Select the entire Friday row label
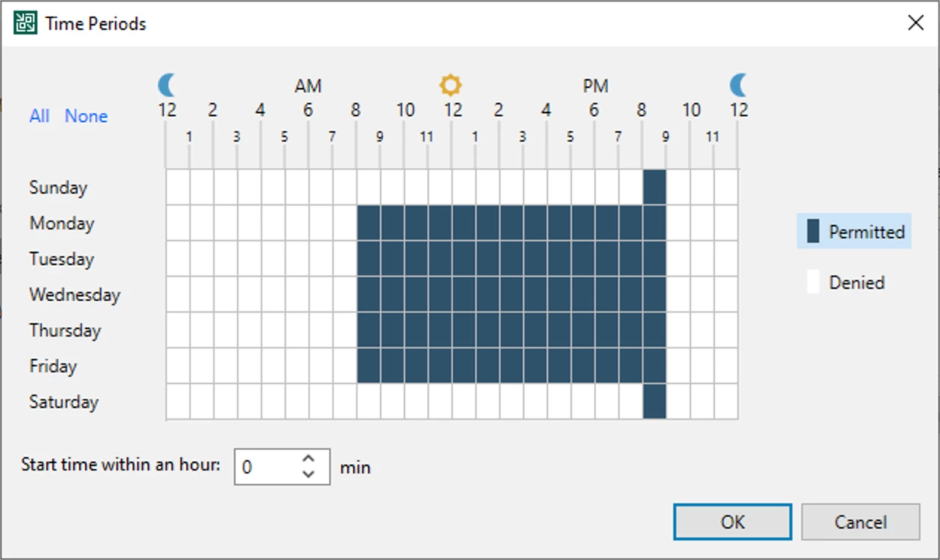Image resolution: width=940 pixels, height=560 pixels. click(53, 366)
